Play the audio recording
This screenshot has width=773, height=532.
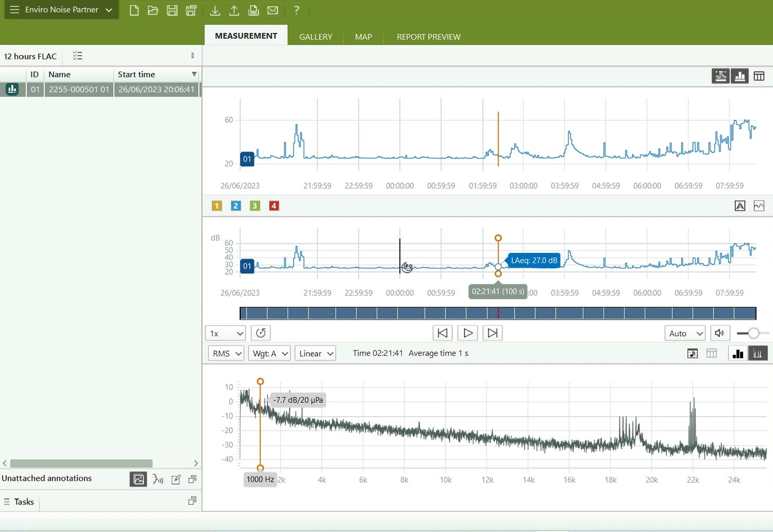coord(468,333)
